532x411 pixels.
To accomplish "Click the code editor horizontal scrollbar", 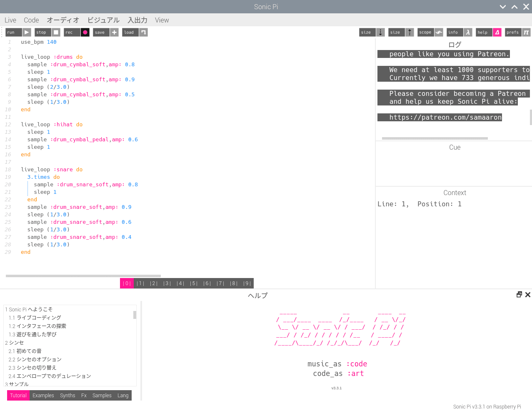I will 83,276.
